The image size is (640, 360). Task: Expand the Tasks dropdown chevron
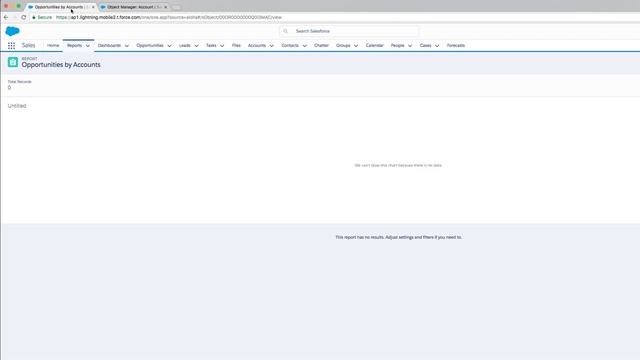pos(222,46)
